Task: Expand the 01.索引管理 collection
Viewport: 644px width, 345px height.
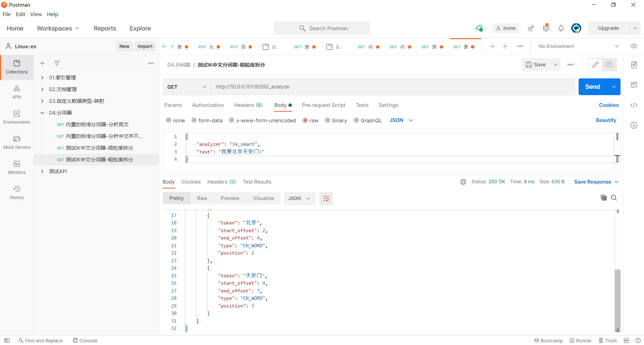Action: [42, 78]
